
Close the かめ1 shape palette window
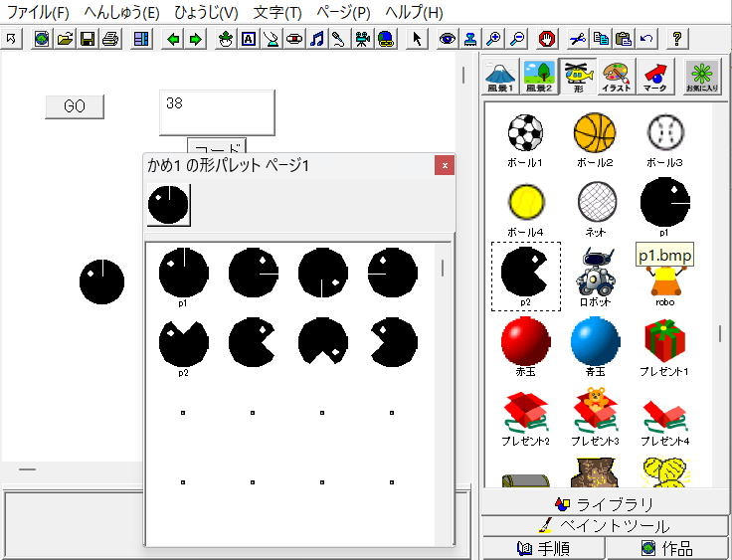point(445,165)
